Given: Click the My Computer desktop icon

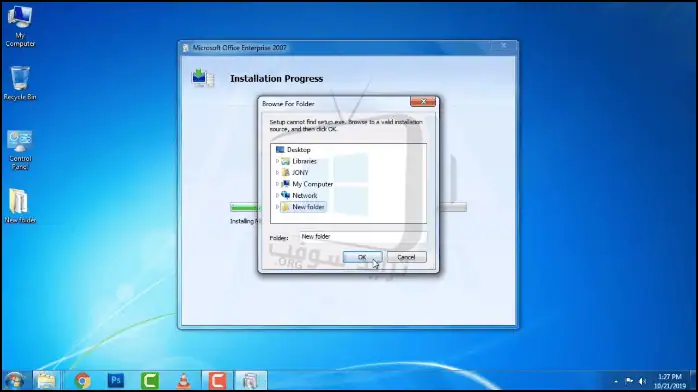Looking at the screenshot, I should tap(20, 27).
